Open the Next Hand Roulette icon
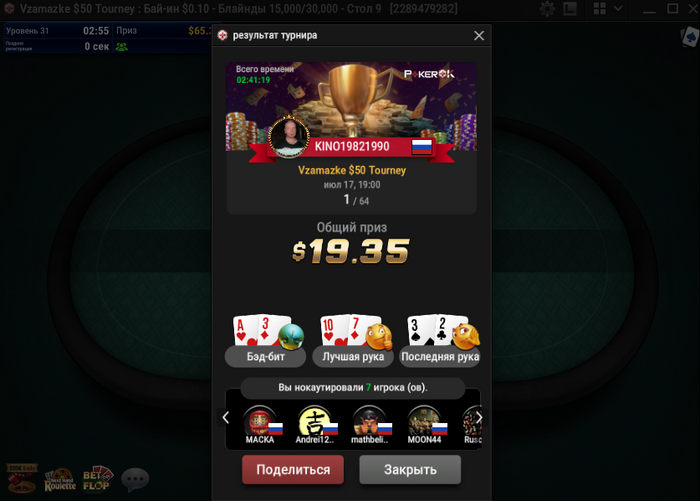This screenshot has width=700, height=501. click(60, 480)
